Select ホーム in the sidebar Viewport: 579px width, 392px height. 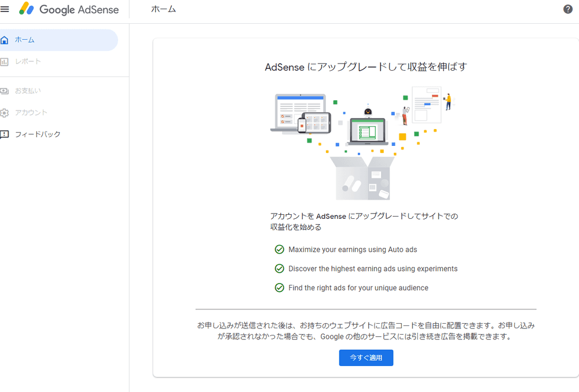[58, 40]
